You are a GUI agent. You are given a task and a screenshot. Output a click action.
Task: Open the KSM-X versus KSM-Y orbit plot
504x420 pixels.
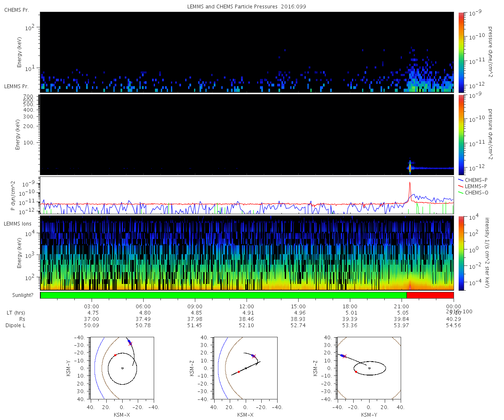coord(122,368)
